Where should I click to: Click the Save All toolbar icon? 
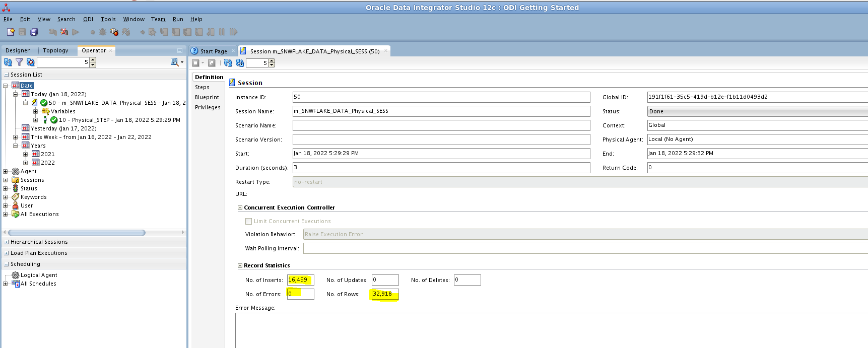34,32
